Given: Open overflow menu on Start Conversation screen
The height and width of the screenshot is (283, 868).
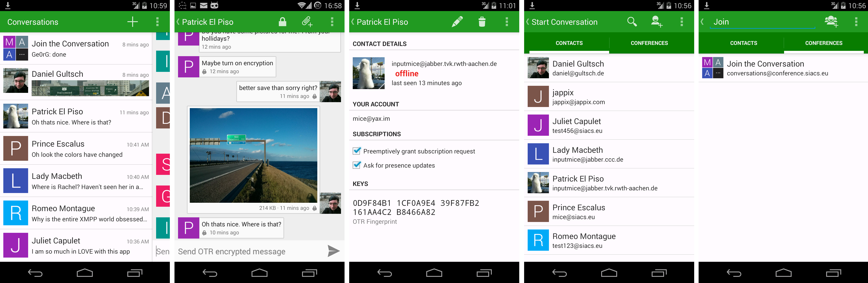Looking at the screenshot, I should point(682,22).
